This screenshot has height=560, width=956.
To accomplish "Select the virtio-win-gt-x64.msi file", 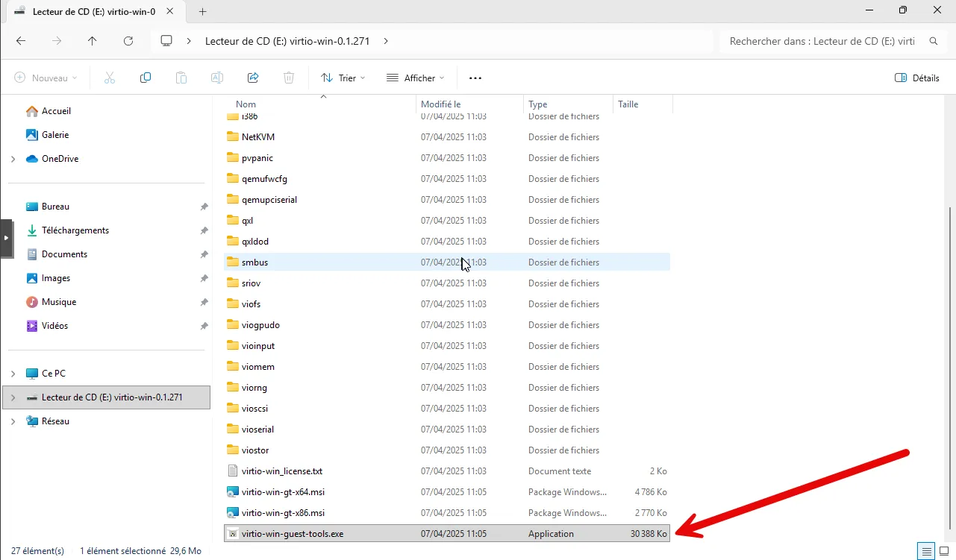I will [283, 492].
